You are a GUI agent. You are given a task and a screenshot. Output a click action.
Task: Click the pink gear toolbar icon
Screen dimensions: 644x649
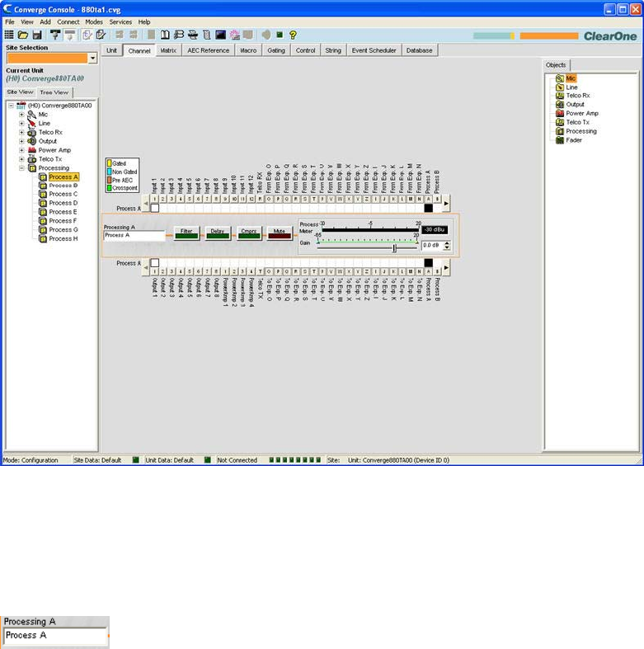235,35
